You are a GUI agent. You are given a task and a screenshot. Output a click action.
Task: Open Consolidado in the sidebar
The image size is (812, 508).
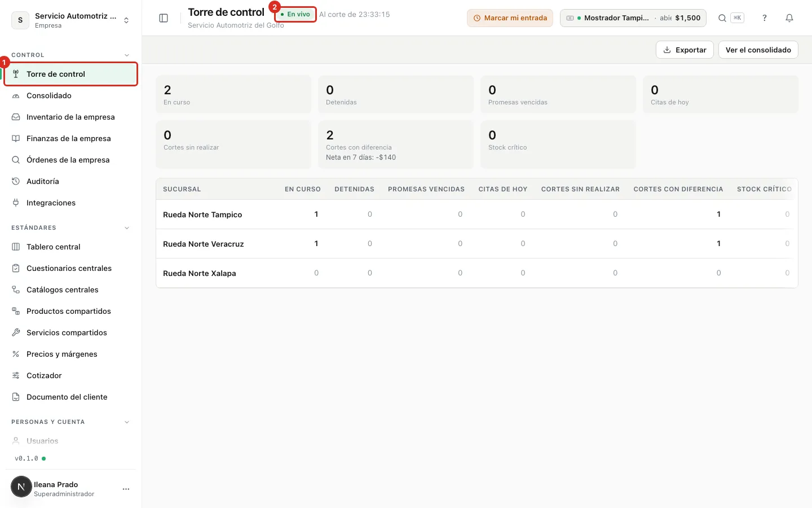(70, 95)
